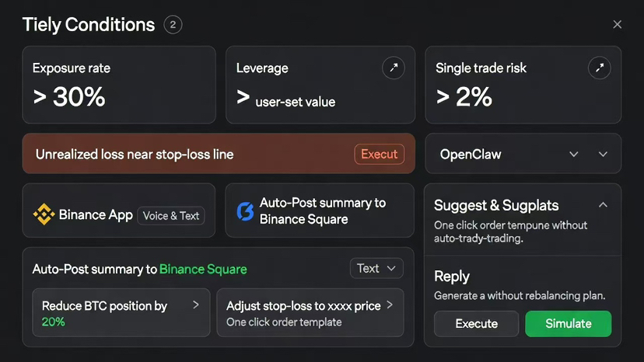Image resolution: width=644 pixels, height=362 pixels.
Task: Click the Binance App logo icon
Action: 44,215
